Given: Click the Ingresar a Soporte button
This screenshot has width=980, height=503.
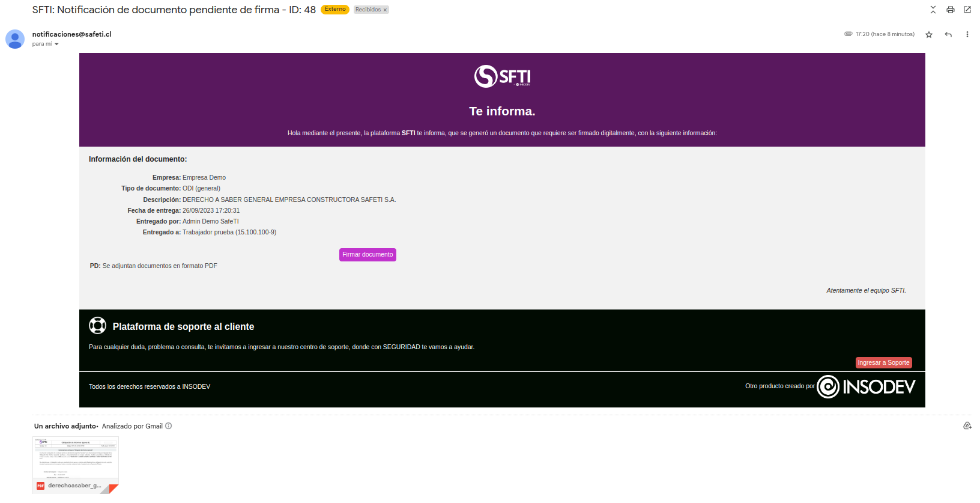Looking at the screenshot, I should [883, 362].
